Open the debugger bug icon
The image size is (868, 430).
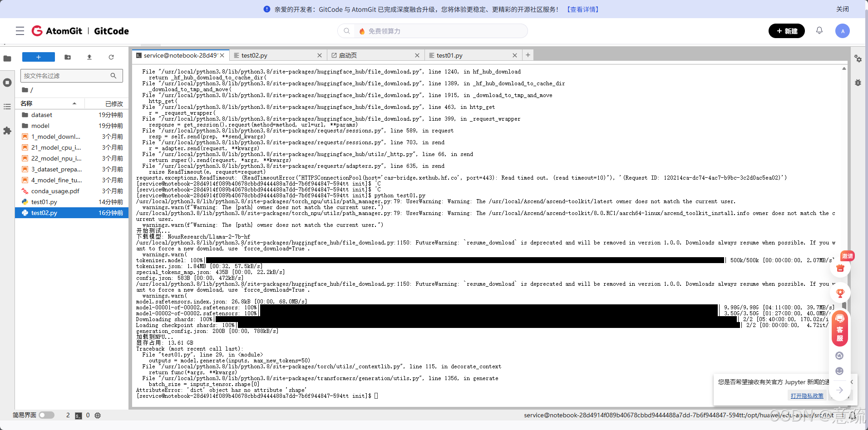(x=858, y=83)
